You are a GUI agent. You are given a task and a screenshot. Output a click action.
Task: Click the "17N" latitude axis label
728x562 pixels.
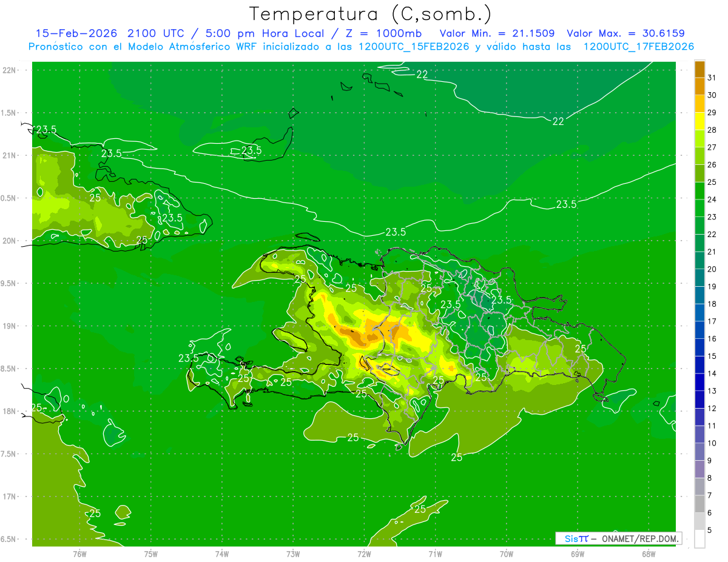click(9, 497)
